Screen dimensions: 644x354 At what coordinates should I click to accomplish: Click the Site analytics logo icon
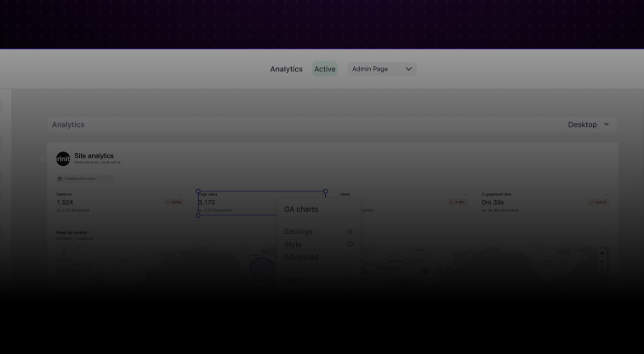pyautogui.click(x=63, y=158)
